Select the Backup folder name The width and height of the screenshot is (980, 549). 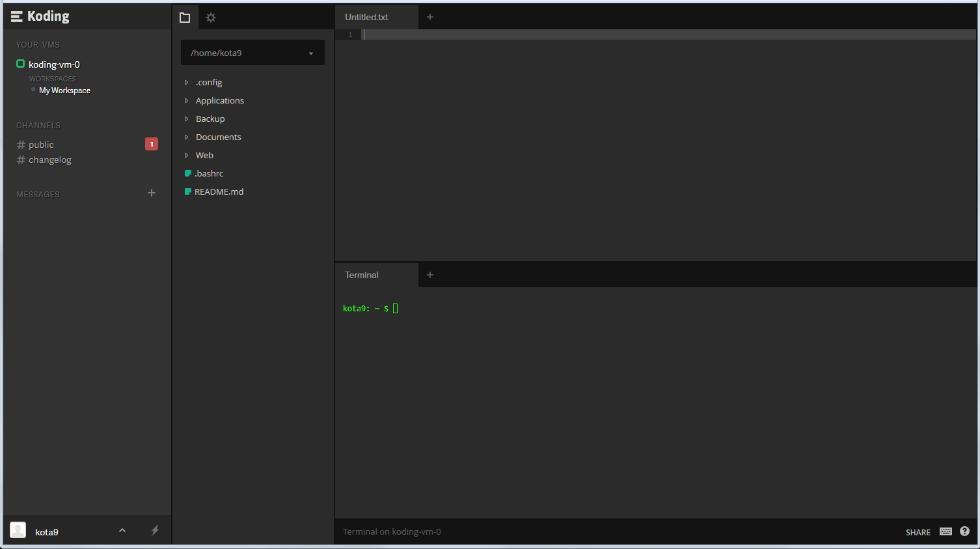click(210, 119)
